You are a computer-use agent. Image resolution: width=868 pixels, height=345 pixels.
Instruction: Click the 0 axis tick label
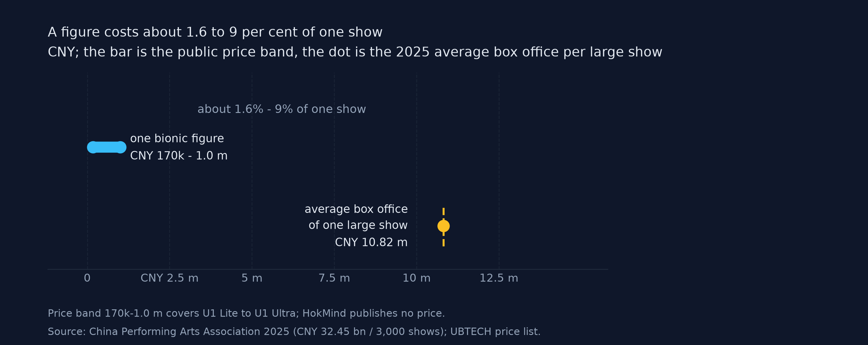(x=87, y=278)
